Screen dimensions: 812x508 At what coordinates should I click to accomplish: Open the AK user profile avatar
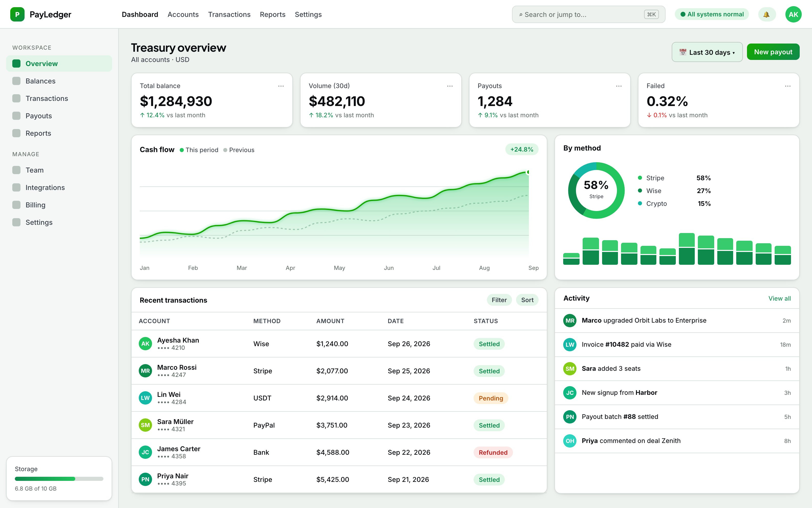point(793,14)
